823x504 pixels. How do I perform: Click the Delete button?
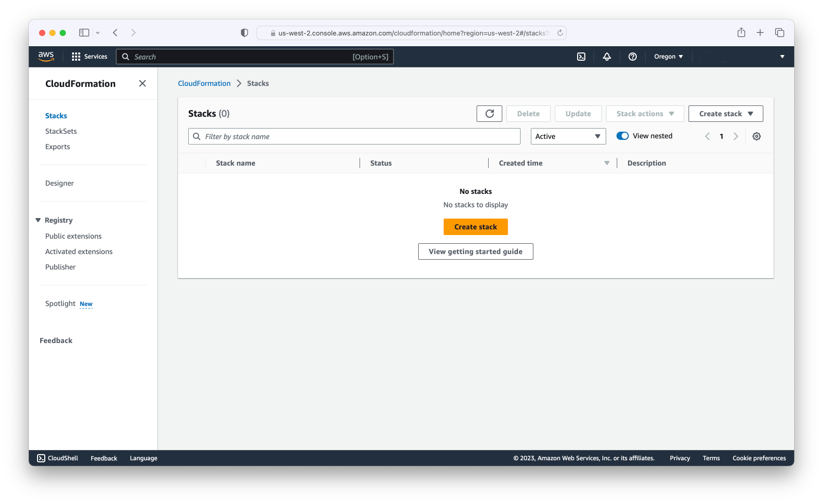coord(528,114)
